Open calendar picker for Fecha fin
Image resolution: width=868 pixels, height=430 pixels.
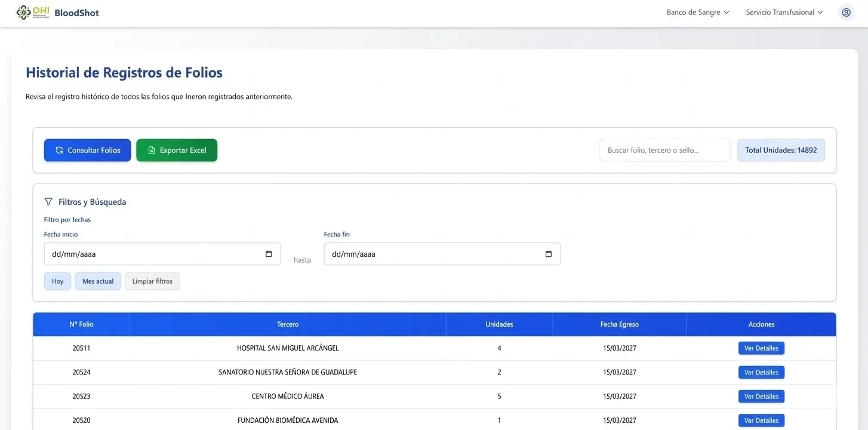549,254
